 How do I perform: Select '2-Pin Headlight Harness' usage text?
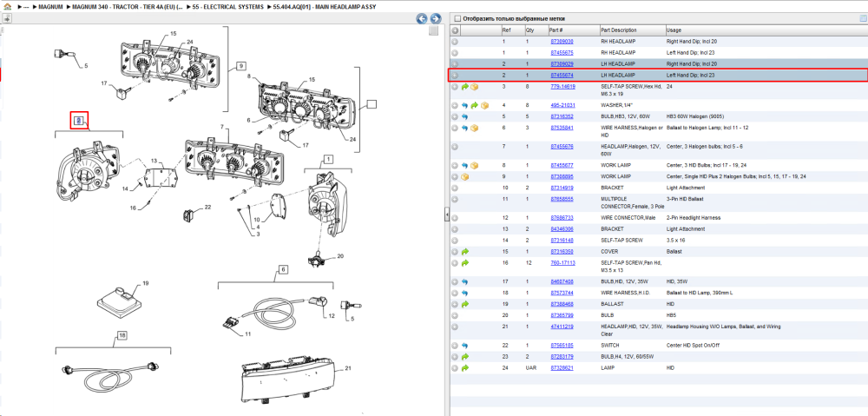pos(692,218)
